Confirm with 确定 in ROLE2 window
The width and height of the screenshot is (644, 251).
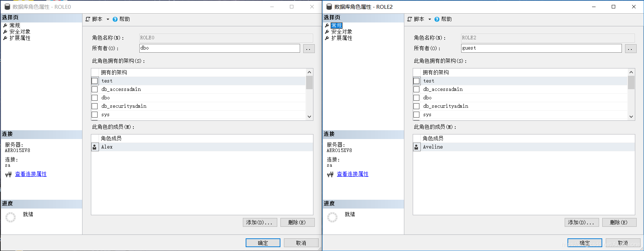[x=585, y=243]
